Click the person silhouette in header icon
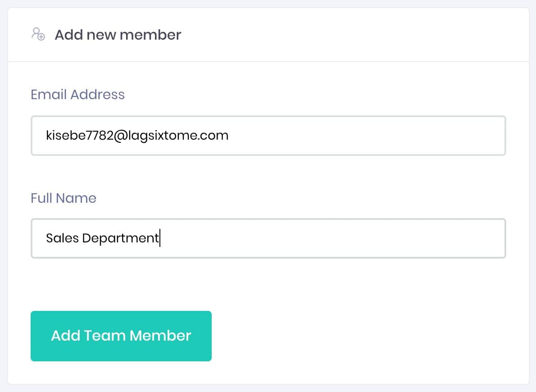 [x=36, y=32]
